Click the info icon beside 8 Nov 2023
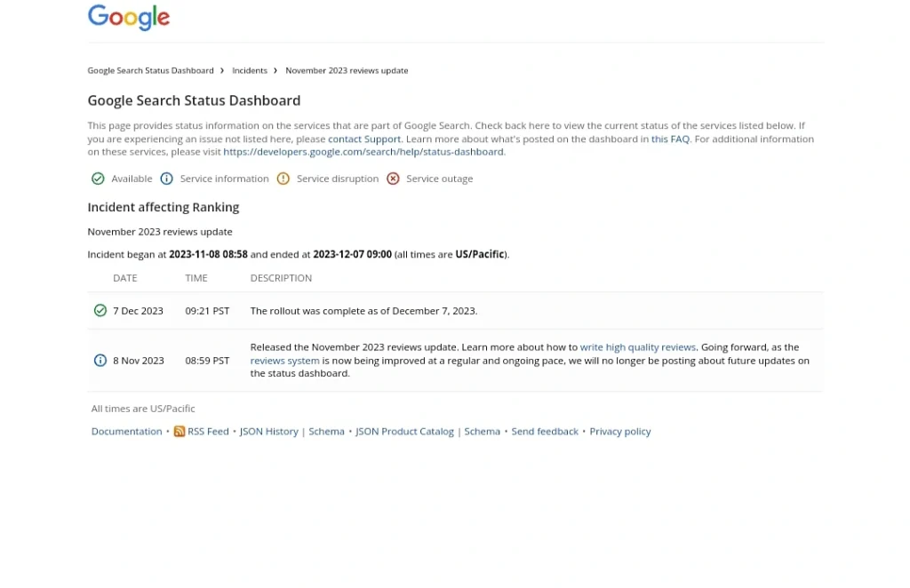Screen dimensions: 910x588 100,360
